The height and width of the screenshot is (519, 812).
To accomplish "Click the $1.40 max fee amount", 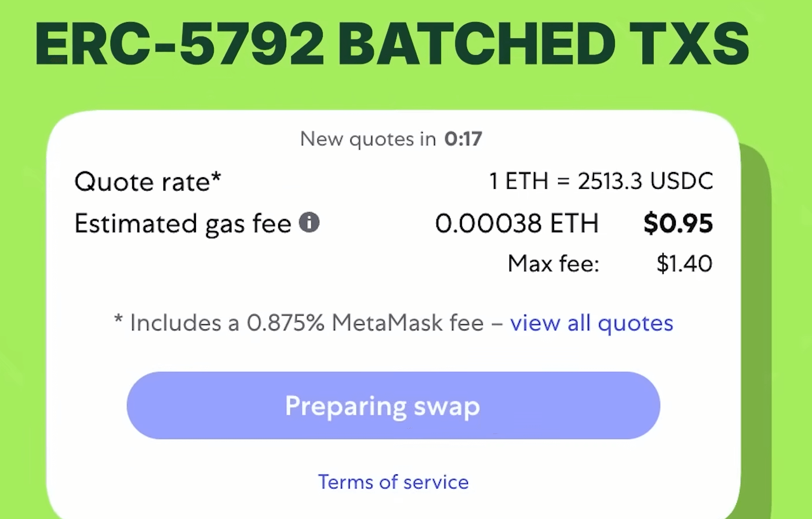I will tap(684, 264).
